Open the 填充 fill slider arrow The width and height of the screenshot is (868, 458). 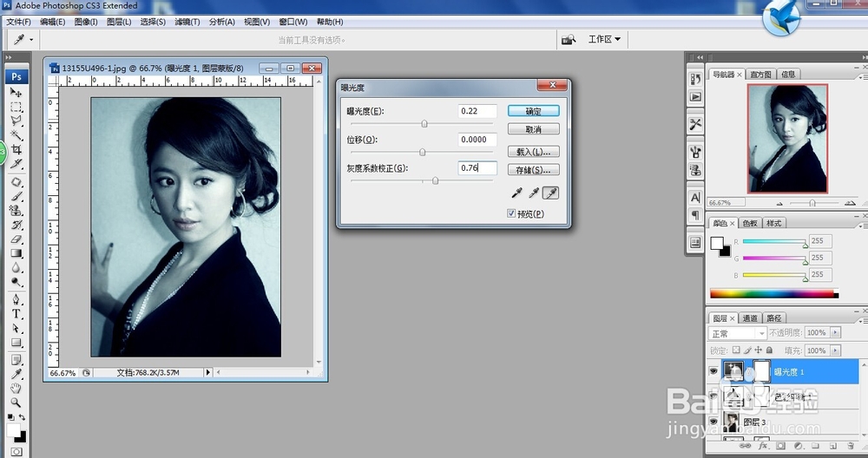[835, 350]
